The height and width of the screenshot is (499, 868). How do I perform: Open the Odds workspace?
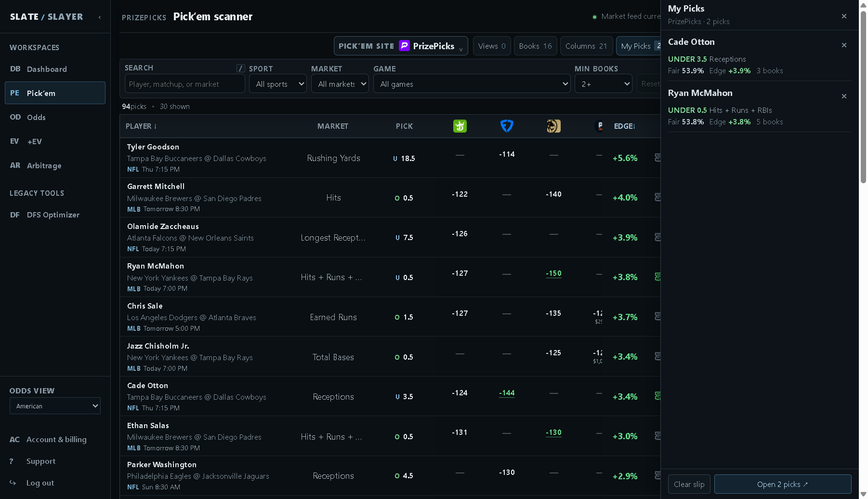55,117
